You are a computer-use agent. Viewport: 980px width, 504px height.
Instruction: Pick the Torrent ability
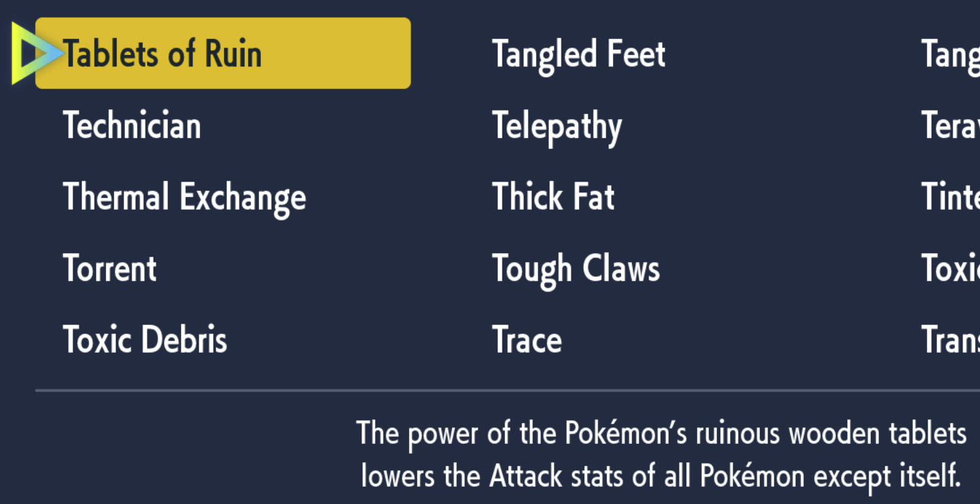pyautogui.click(x=110, y=268)
